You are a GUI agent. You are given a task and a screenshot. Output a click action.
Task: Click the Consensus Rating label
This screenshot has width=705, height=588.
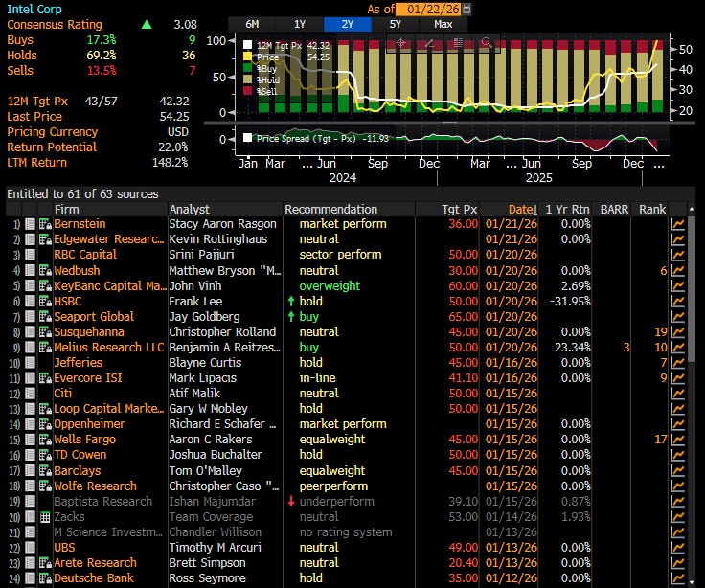[x=55, y=24]
